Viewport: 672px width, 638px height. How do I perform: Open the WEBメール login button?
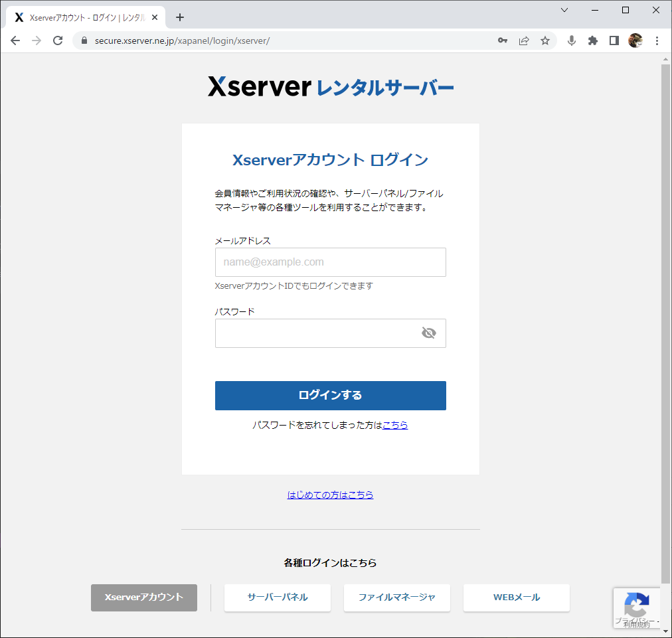517,598
